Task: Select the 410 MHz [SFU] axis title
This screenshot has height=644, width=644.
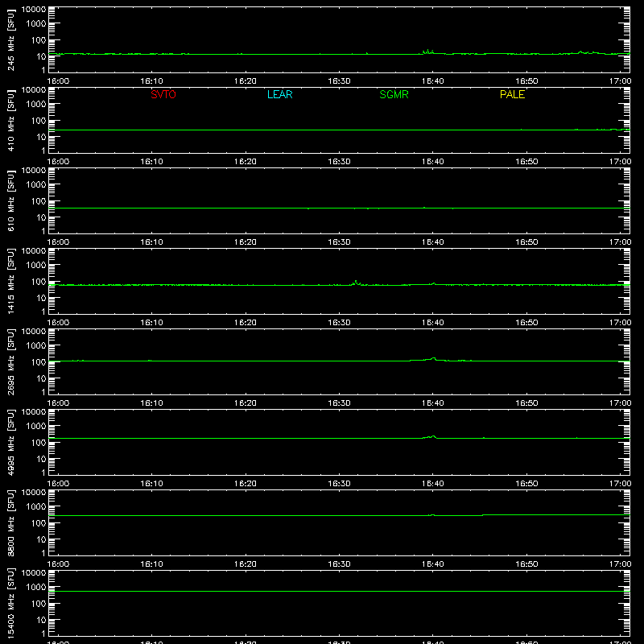Action: coord(10,120)
